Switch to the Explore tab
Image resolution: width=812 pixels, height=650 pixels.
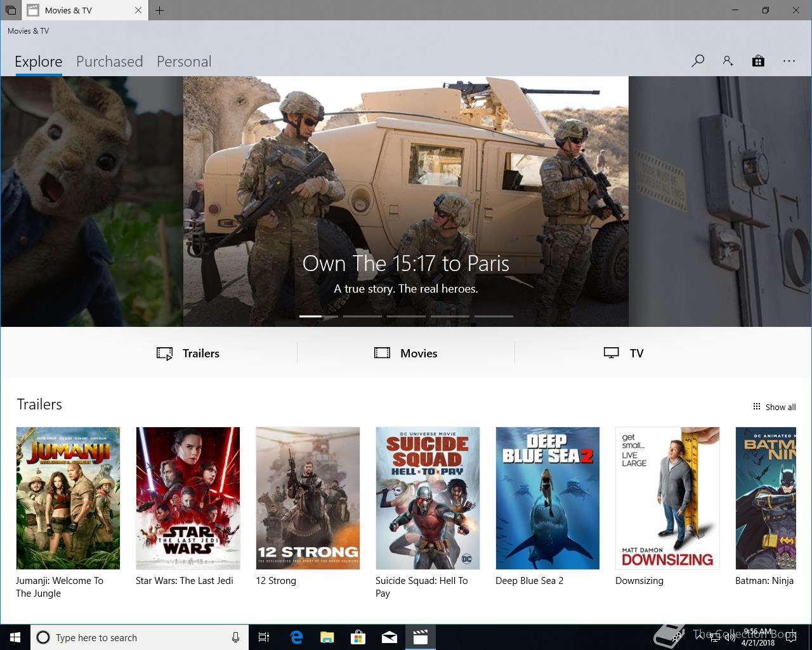click(x=39, y=62)
